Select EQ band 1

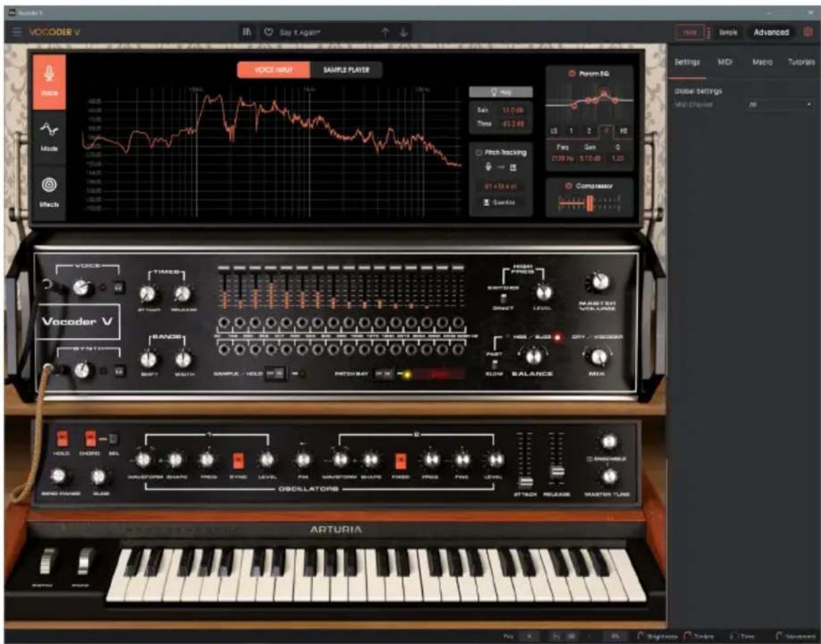pos(571,130)
